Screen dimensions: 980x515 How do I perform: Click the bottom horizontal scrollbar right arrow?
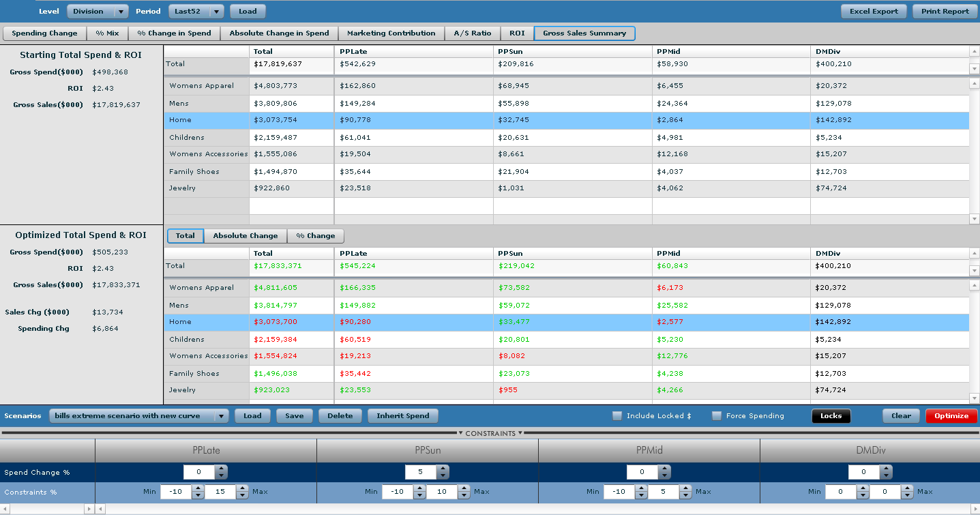coord(975,508)
